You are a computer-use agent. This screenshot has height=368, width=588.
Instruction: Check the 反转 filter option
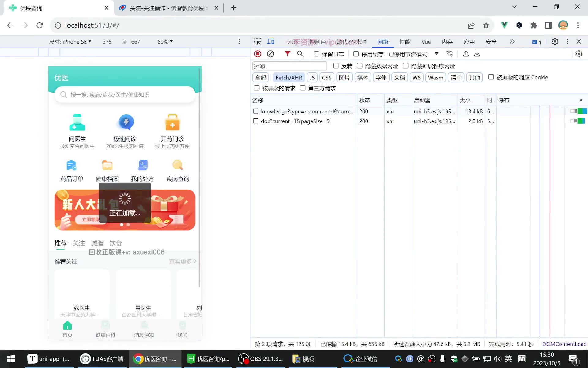(336, 66)
